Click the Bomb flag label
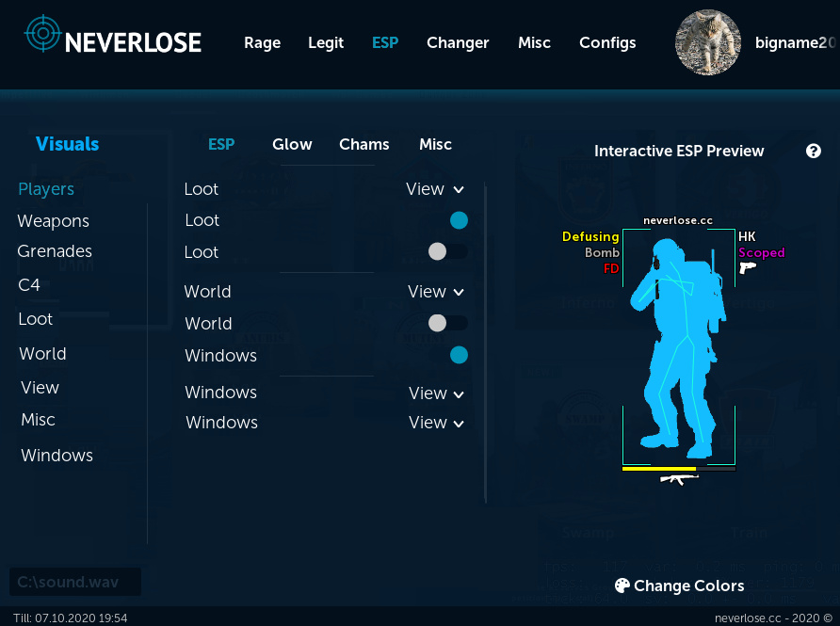Screen dimensions: 840x626 click(x=602, y=253)
